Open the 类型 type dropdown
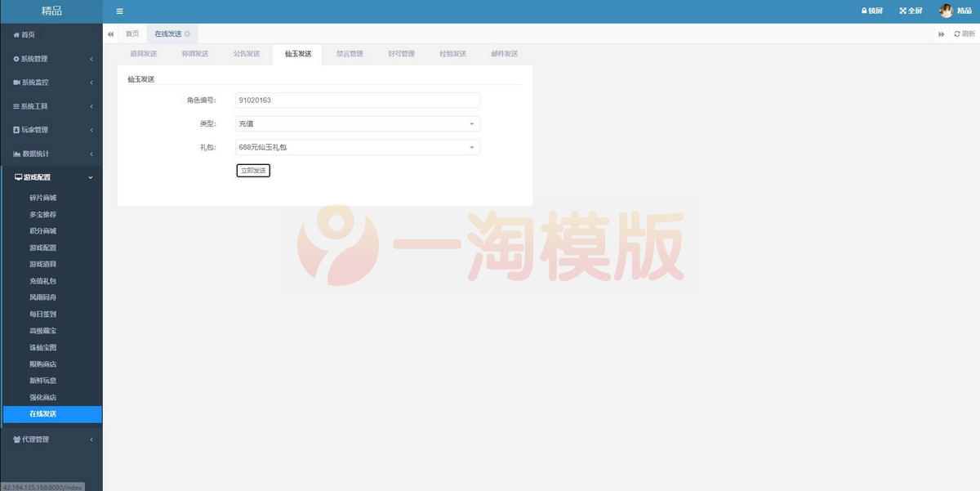This screenshot has width=980, height=491. (x=357, y=123)
